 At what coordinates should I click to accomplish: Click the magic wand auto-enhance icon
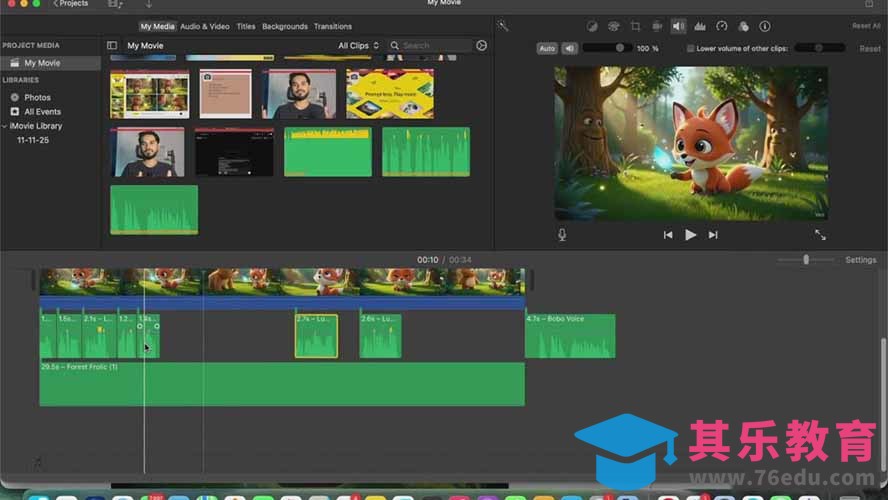click(x=503, y=26)
